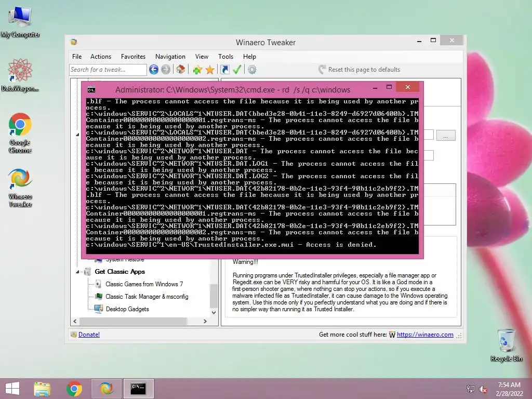Open the Favorites gold star icon

tap(210, 70)
